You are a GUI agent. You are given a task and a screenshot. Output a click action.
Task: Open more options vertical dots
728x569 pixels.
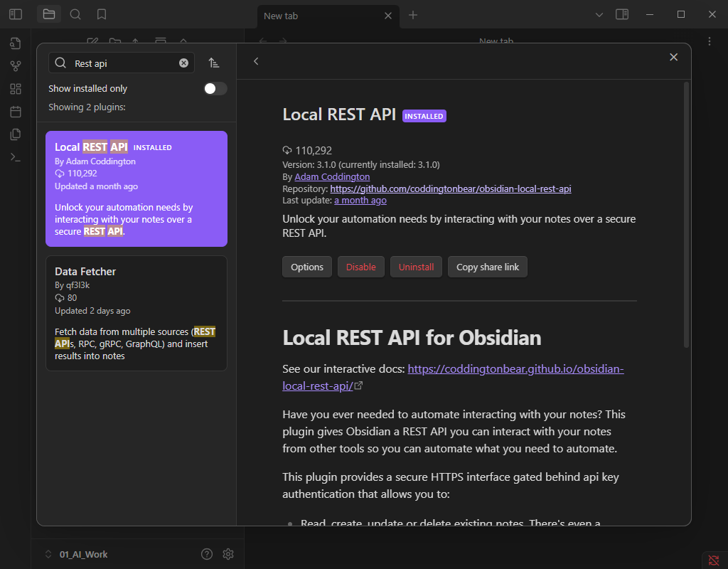[x=710, y=41]
